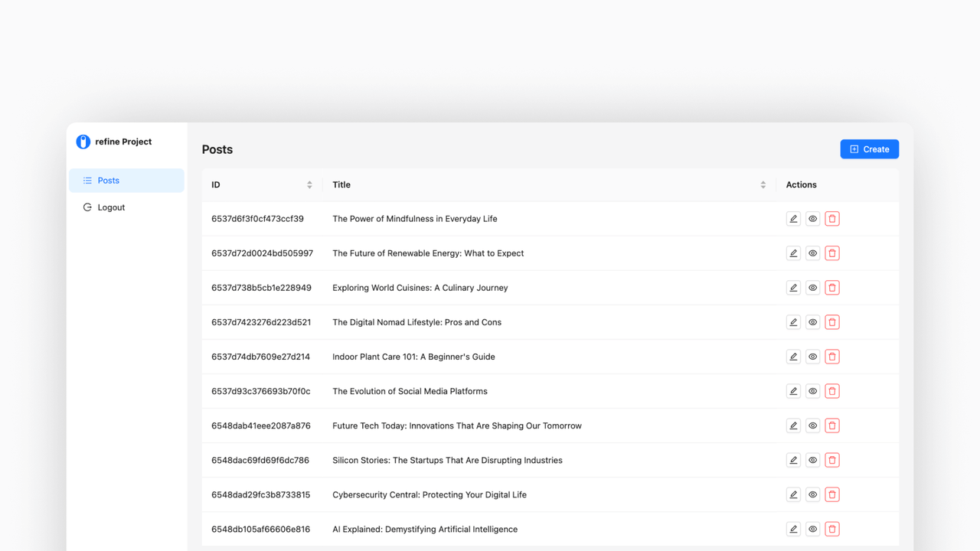The height and width of the screenshot is (551, 980).
Task: Delete the Mindfulness in Everyday Life post
Action: point(832,219)
